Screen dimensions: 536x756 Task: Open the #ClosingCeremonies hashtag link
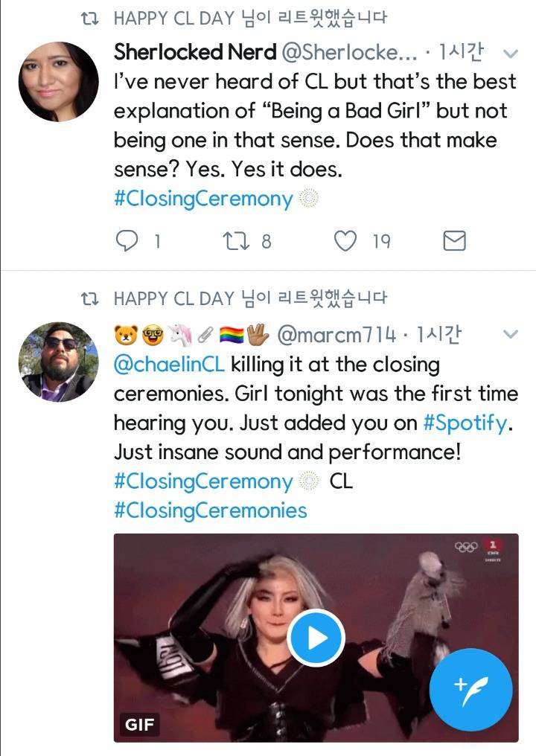[210, 510]
